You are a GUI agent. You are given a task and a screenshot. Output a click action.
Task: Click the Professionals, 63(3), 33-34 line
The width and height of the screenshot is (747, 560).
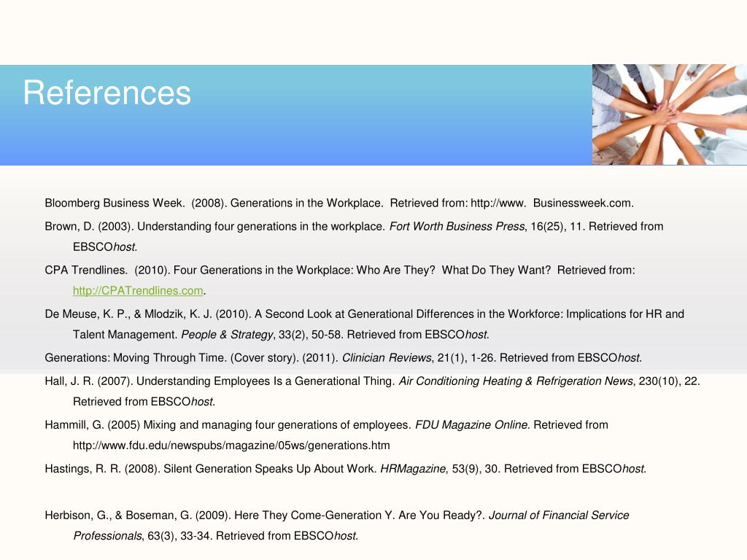point(215,536)
